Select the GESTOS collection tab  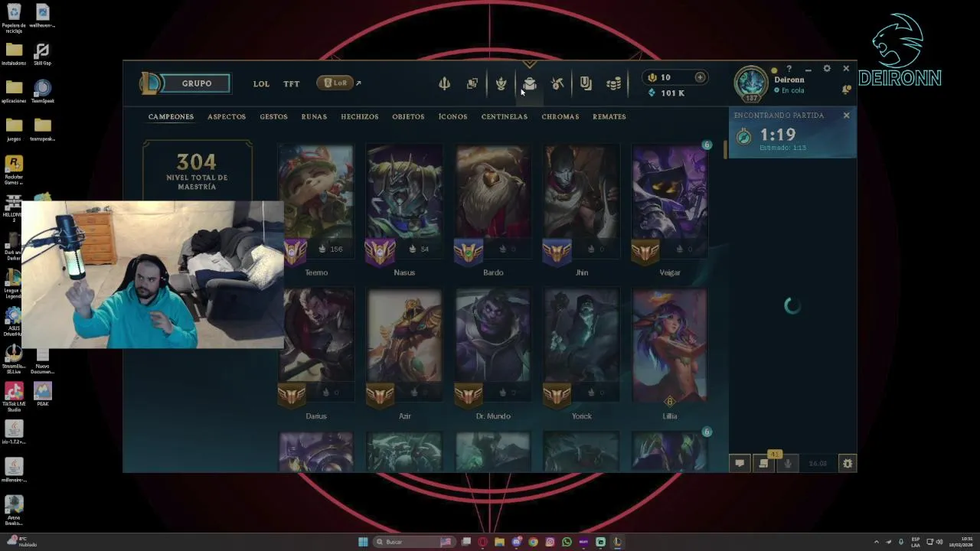pyautogui.click(x=273, y=116)
